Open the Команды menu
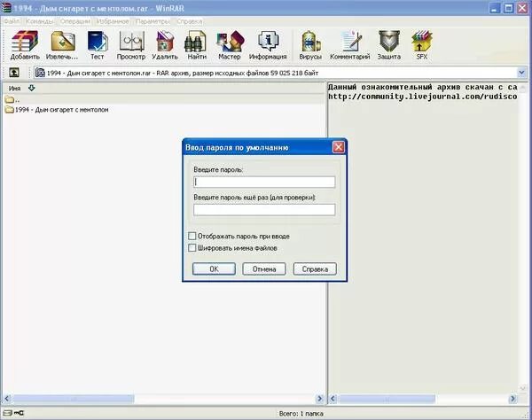The height and width of the screenshot is (420, 532). [x=40, y=21]
